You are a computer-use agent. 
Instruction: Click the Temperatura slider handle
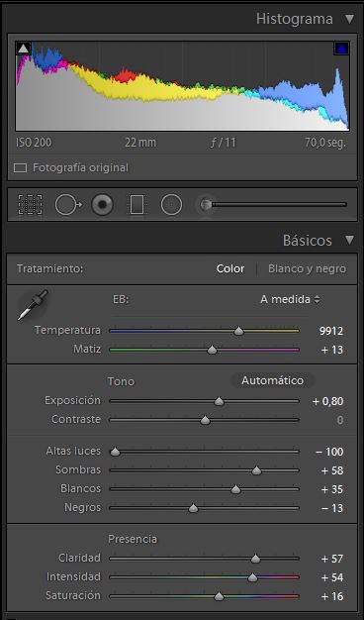pos(238,331)
